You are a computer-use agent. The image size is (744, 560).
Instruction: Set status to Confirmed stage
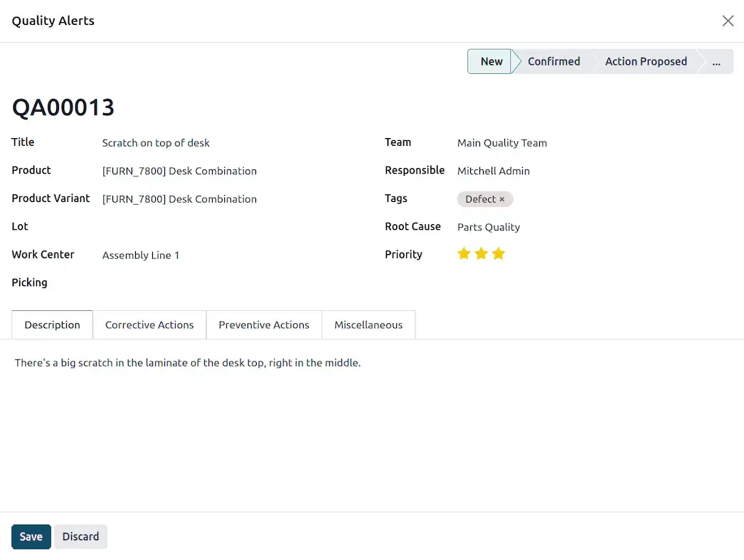553,62
